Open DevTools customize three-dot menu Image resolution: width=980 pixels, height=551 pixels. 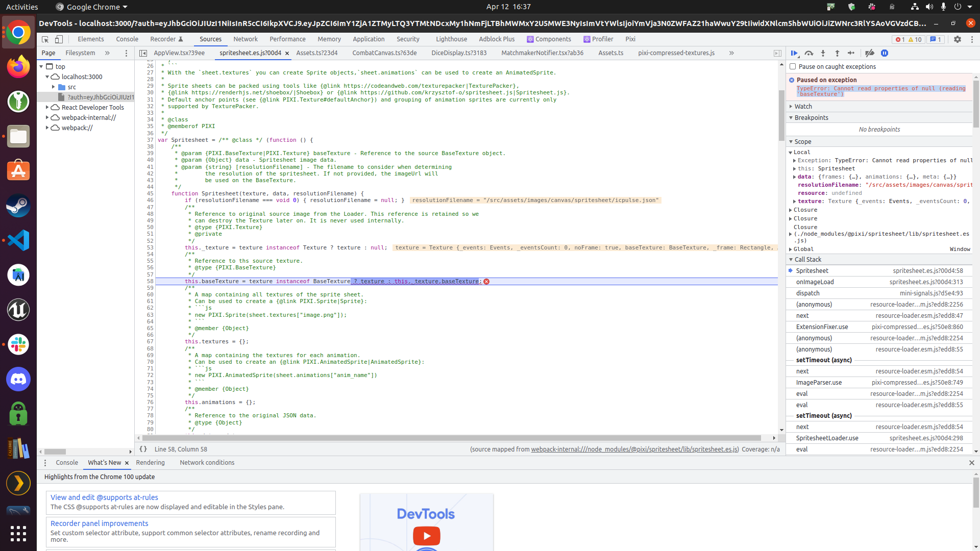click(972, 39)
